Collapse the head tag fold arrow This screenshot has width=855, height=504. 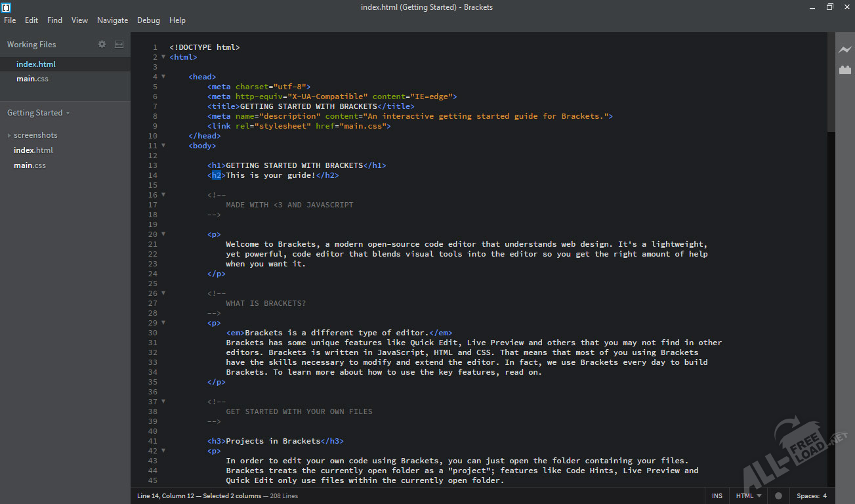(x=163, y=77)
